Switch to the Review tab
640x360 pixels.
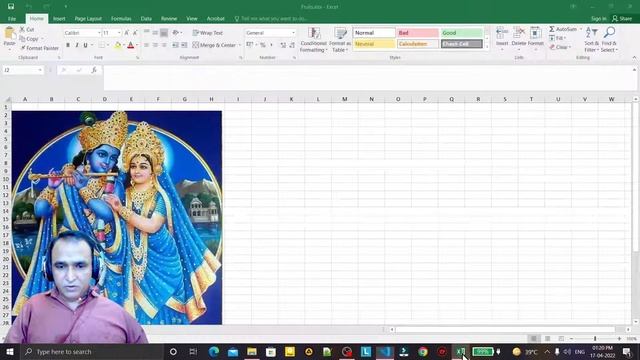tap(169, 19)
